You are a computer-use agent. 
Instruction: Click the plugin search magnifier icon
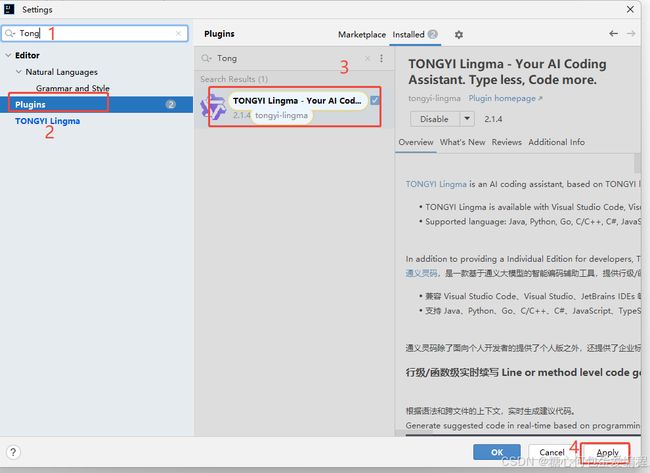point(206,58)
